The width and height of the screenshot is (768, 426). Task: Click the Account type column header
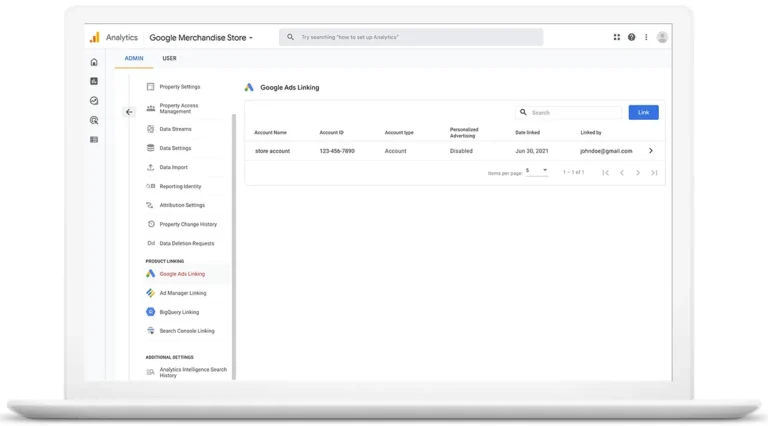tap(399, 132)
